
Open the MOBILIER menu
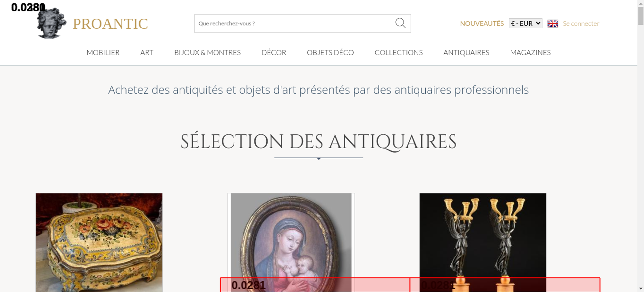tap(103, 52)
